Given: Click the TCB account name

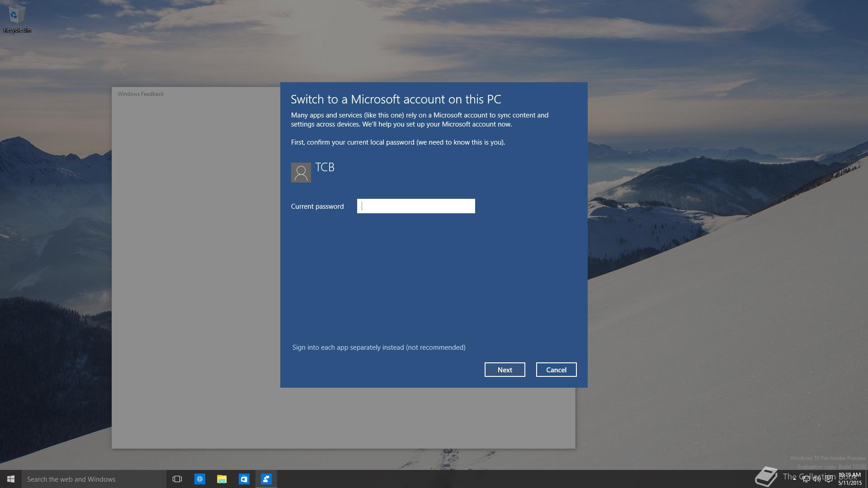Looking at the screenshot, I should pos(325,167).
